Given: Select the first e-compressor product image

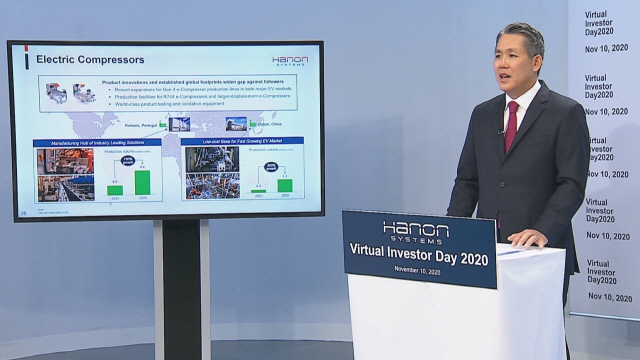Looking at the screenshot, I should [56, 93].
